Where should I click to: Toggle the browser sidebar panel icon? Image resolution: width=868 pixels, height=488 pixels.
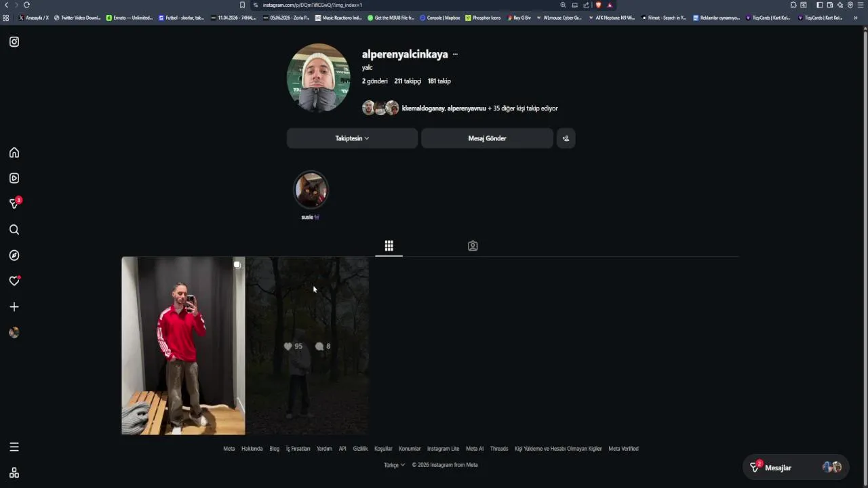(x=819, y=5)
